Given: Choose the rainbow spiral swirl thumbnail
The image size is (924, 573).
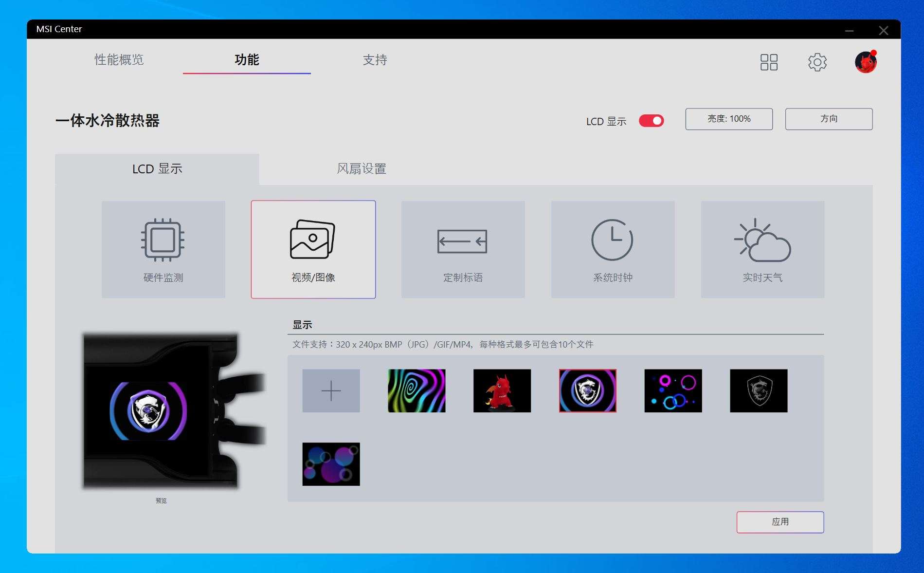Looking at the screenshot, I should tap(417, 390).
